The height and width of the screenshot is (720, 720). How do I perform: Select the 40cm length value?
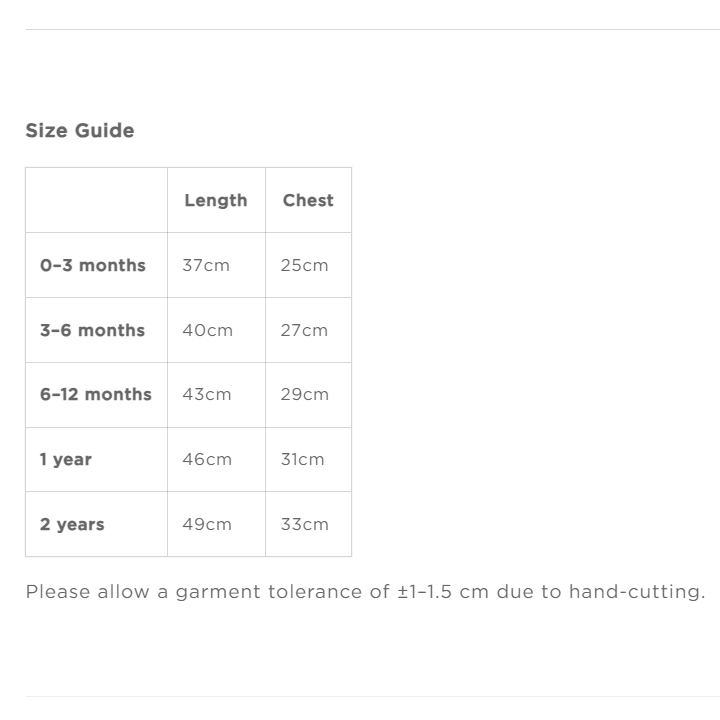(x=207, y=330)
